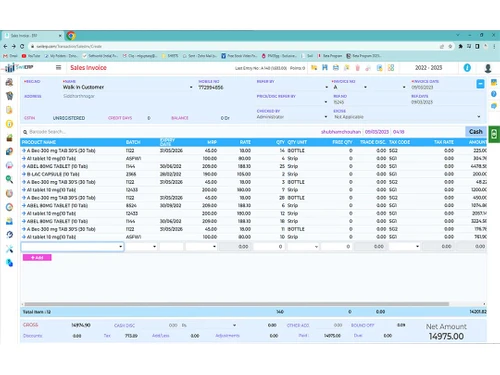Click the crossed tools icon in left sidebar

9,249
